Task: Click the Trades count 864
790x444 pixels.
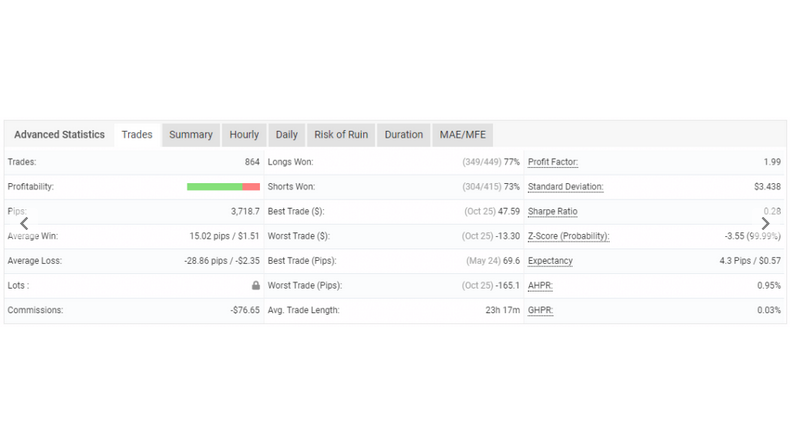Action: click(252, 162)
